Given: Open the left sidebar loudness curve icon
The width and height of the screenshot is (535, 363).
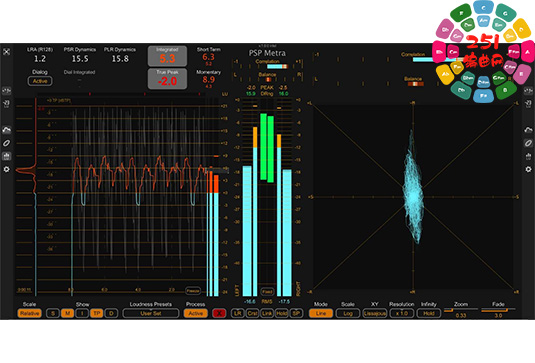Looking at the screenshot, I should (x=6, y=130).
